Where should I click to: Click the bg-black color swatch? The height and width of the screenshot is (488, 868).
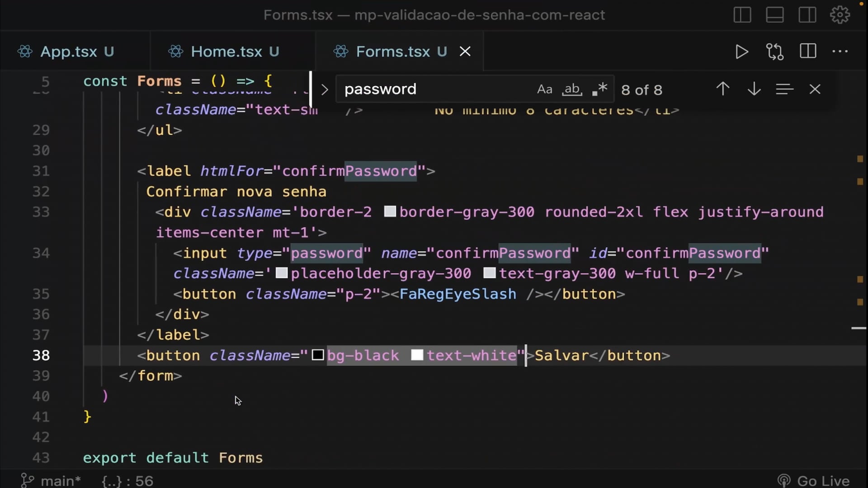click(x=318, y=355)
